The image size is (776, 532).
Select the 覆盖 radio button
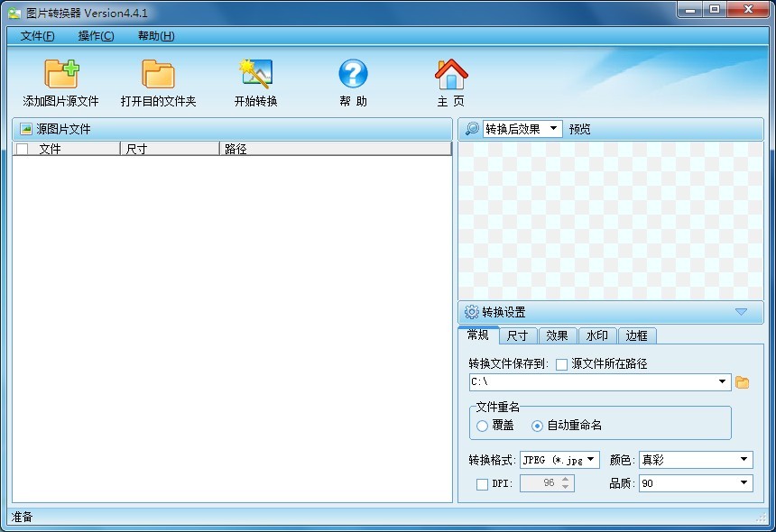(x=483, y=426)
